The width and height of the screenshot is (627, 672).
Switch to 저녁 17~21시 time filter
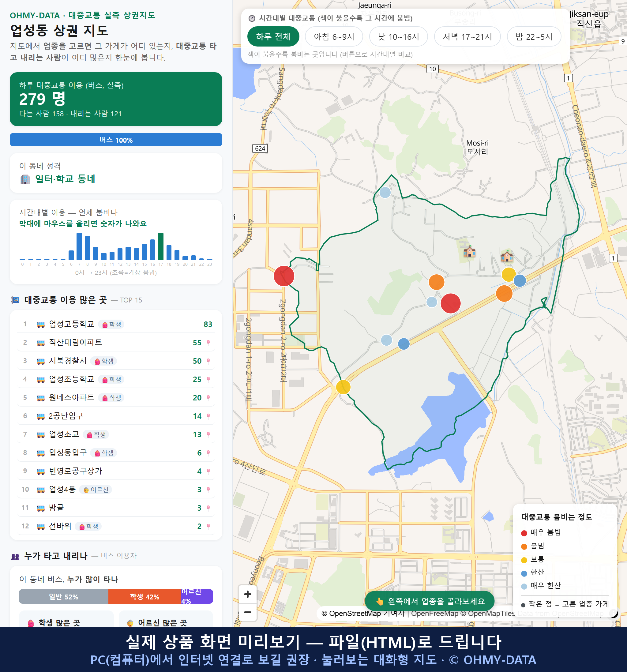(467, 36)
